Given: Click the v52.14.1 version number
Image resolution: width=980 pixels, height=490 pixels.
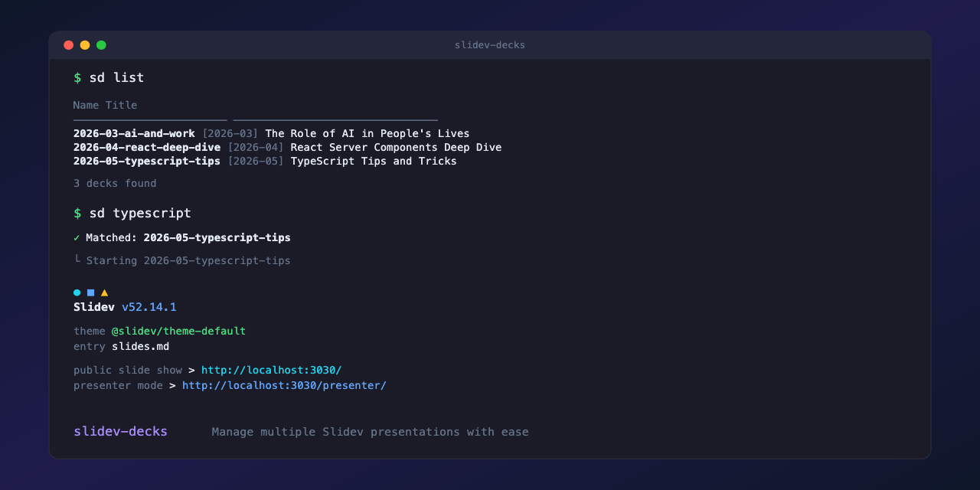Looking at the screenshot, I should click(x=149, y=307).
